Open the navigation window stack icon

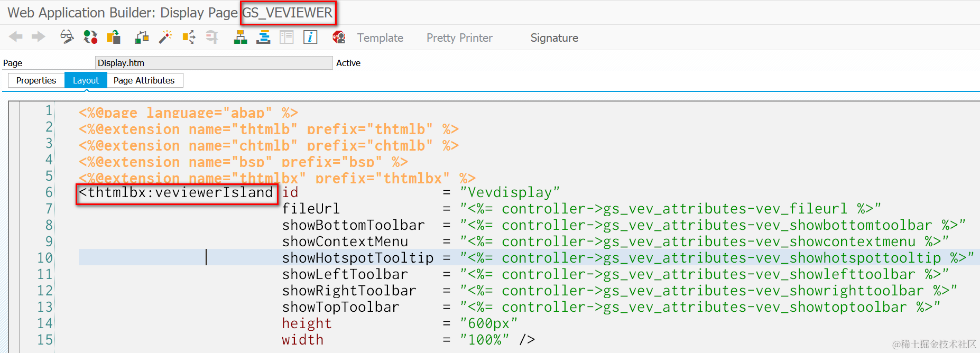click(263, 37)
